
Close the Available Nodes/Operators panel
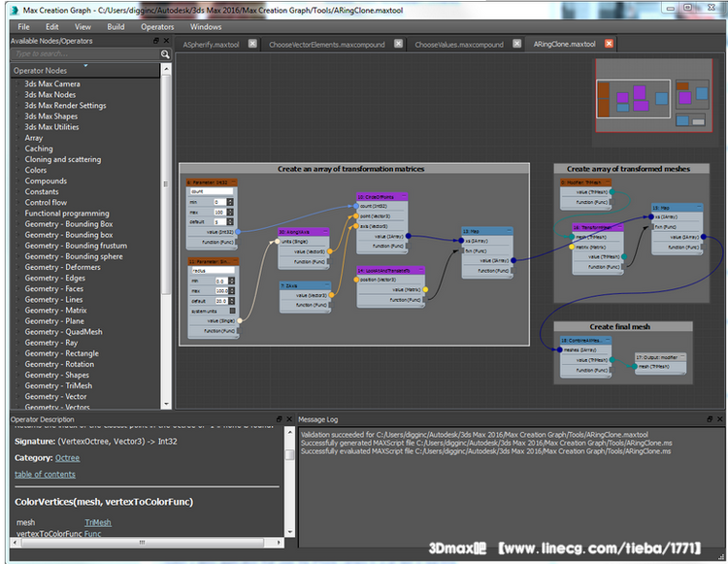click(x=166, y=41)
